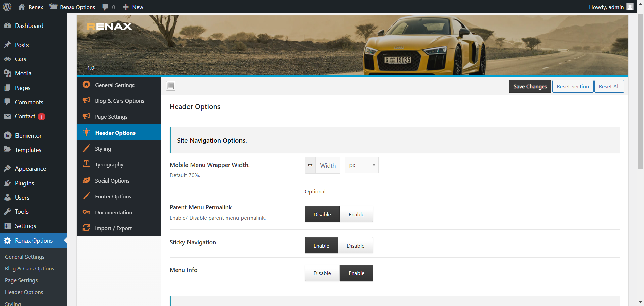Click the Dashboard gauge icon
This screenshot has height=306, width=644.
tap(7, 25)
